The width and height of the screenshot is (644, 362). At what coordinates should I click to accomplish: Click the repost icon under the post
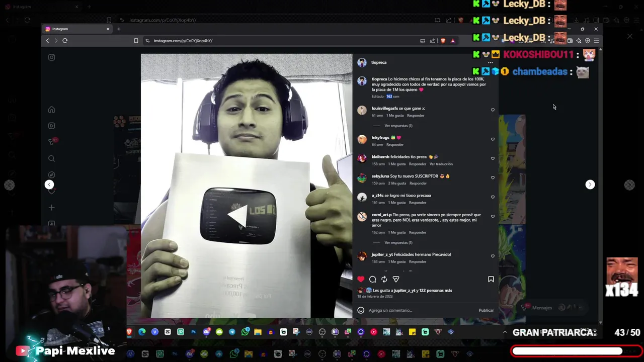pyautogui.click(x=384, y=279)
